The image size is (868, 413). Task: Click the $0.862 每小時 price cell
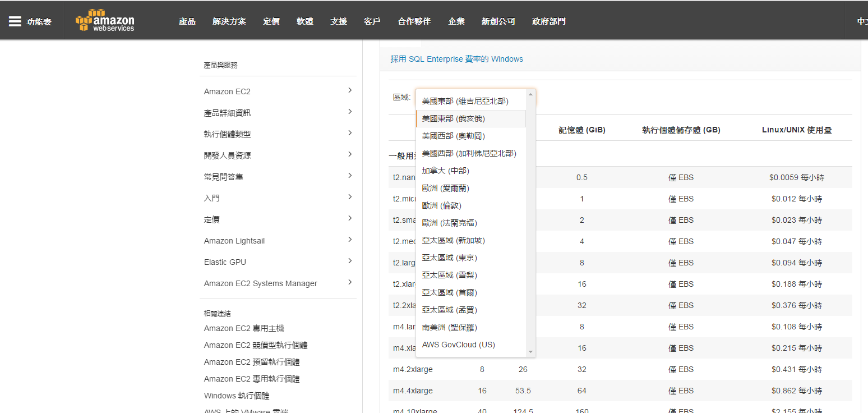click(797, 391)
